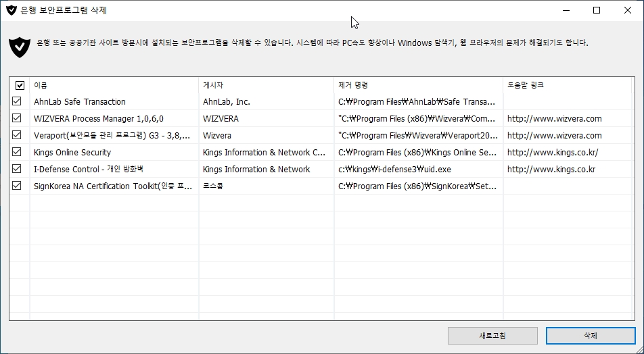The height and width of the screenshot is (354, 644).
Task: Select the Kings Online Security name
Action: (72, 152)
